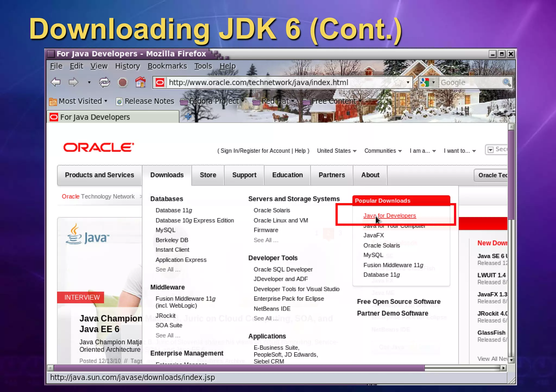Viewport: 556px width, 392px height.
Task: Open the Free Content bookmark folder
Action: [332, 101]
